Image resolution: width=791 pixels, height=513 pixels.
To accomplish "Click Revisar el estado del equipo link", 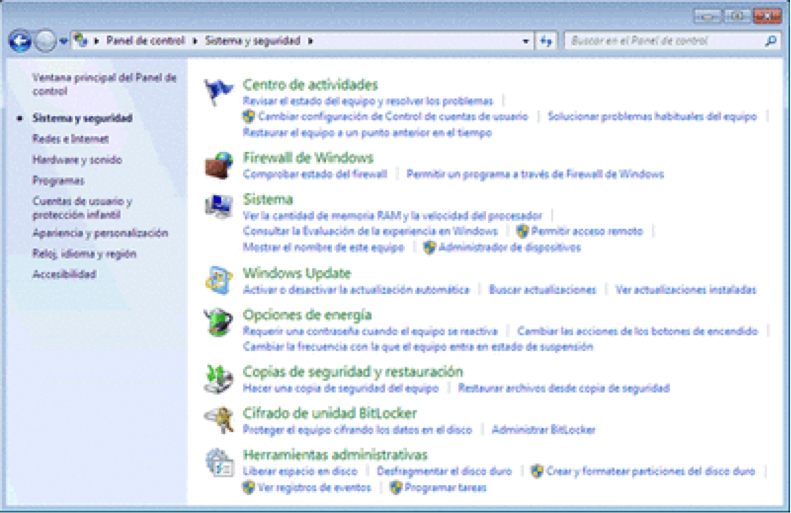I will [x=368, y=101].
